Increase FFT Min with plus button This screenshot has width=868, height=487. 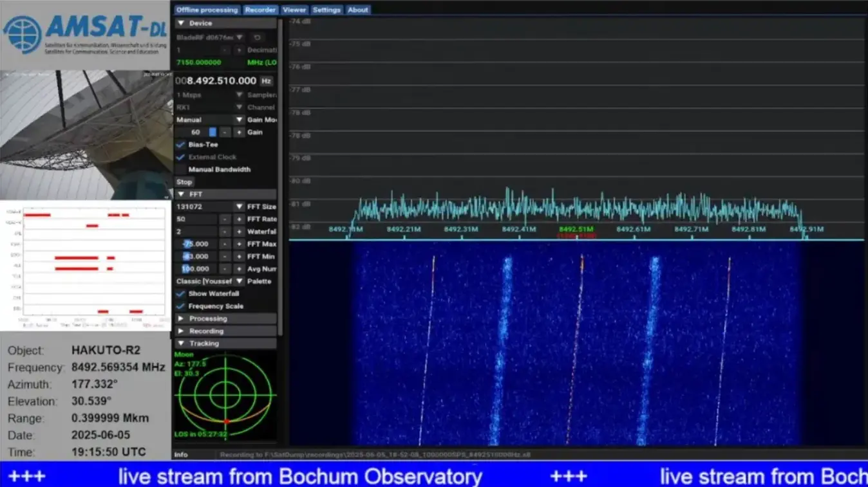239,257
